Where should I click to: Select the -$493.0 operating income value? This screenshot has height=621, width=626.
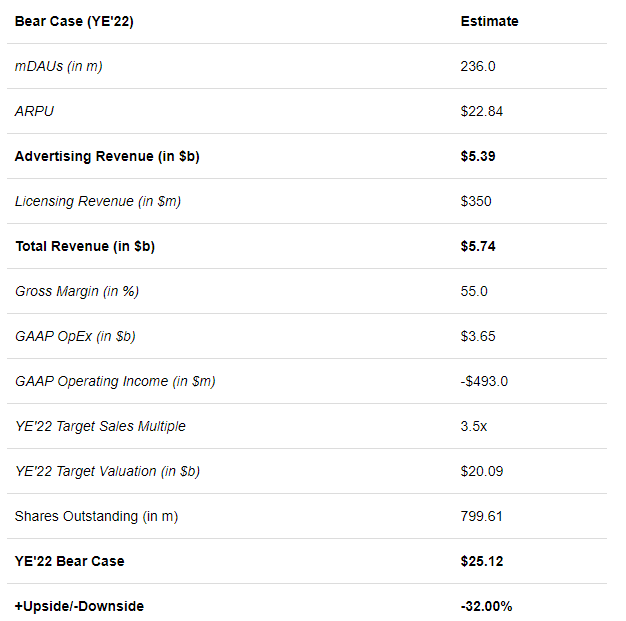click(484, 381)
